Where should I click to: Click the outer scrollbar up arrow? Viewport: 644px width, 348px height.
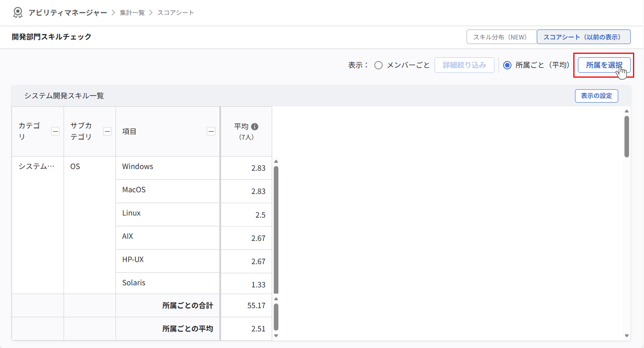tap(626, 111)
